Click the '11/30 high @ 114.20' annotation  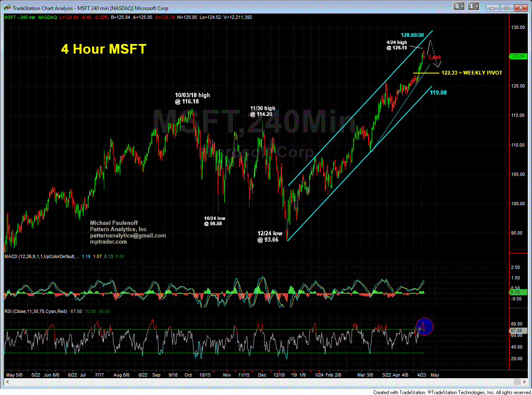coord(263,111)
